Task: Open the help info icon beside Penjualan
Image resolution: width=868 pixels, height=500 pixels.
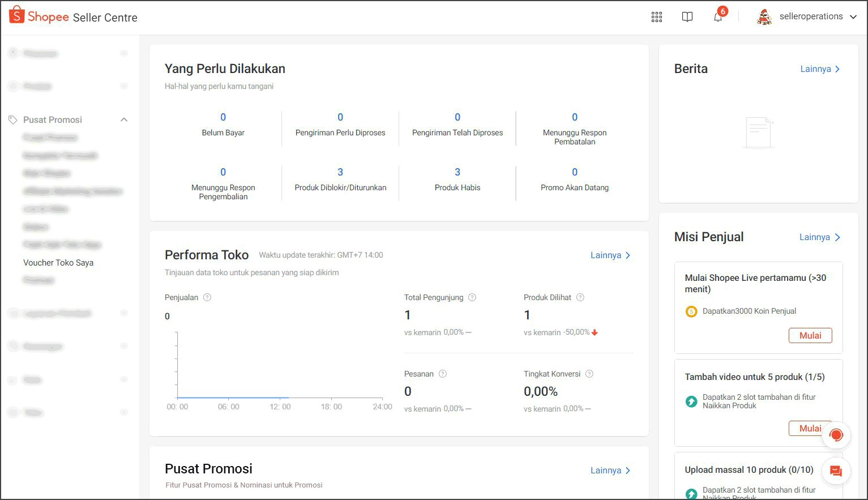Action: (207, 297)
